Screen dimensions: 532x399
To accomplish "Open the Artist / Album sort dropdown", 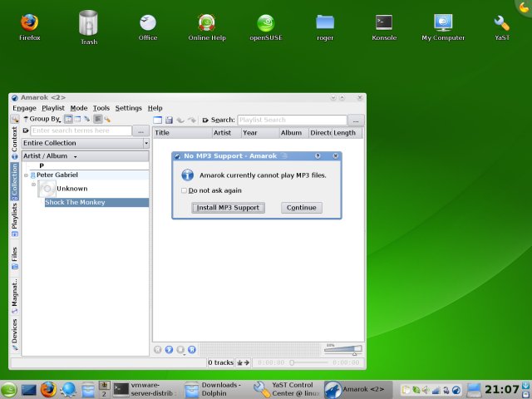I will (85, 156).
